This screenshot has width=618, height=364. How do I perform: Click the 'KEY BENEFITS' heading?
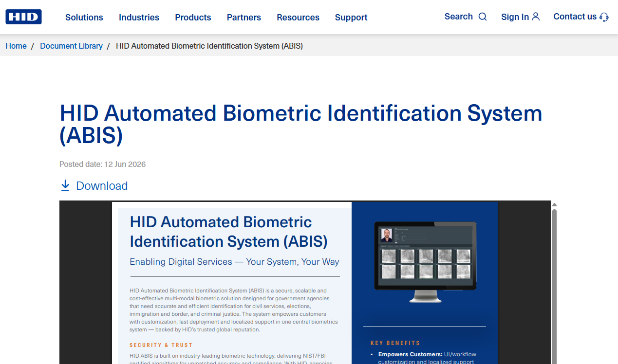pos(395,343)
